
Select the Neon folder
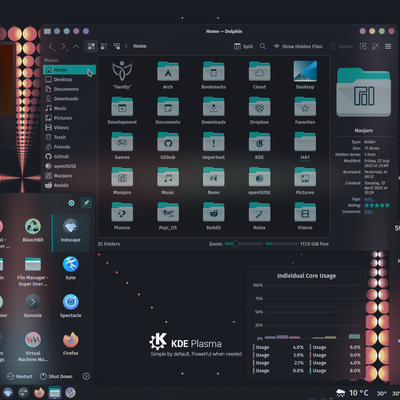214,181
